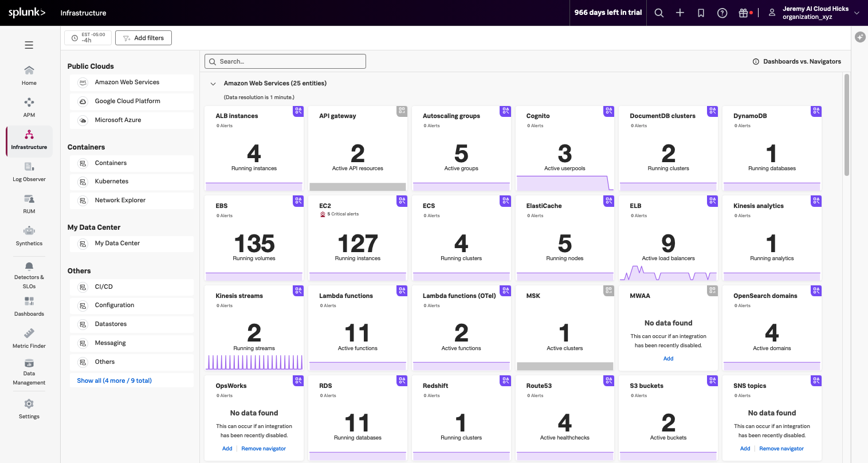Toggle the Cognito card view icon

608,111
